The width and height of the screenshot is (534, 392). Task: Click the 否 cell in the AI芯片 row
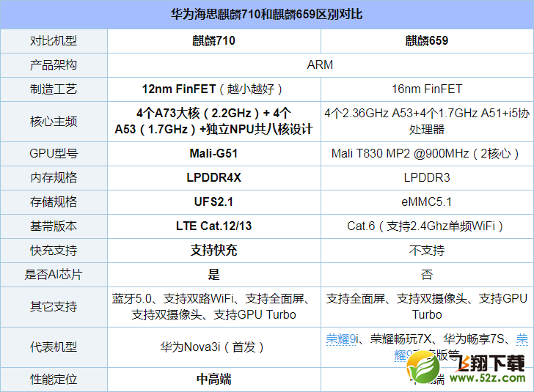[427, 275]
